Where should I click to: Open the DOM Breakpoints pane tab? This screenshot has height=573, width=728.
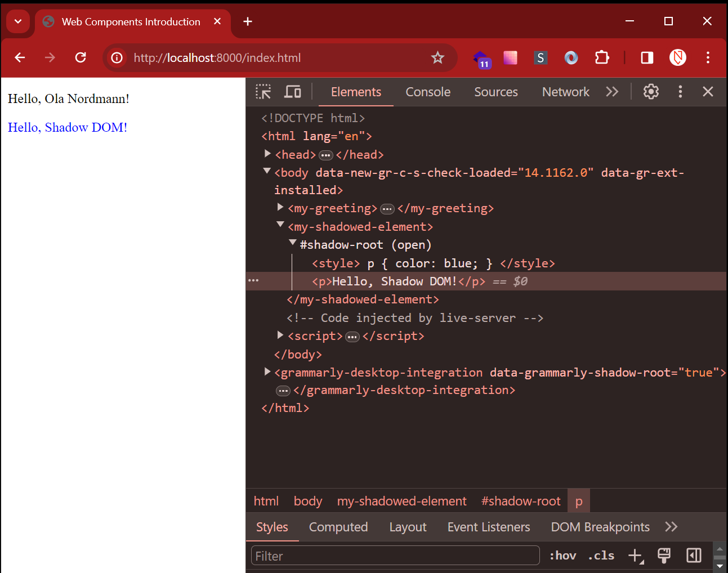click(600, 527)
